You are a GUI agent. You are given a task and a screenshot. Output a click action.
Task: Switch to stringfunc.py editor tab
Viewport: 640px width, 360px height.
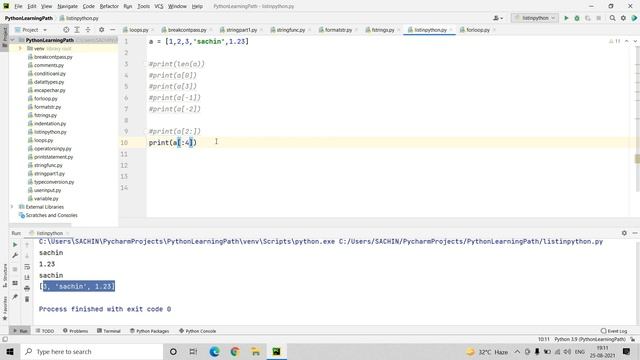[291, 30]
